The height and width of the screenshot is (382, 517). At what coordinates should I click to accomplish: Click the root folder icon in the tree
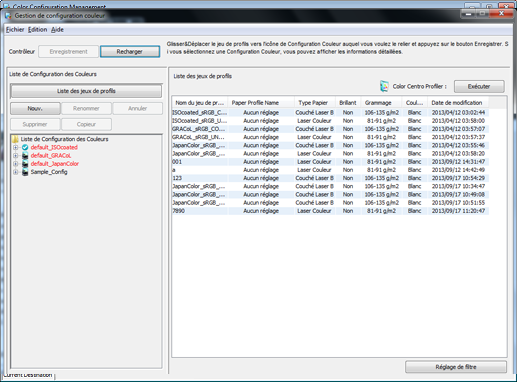[x=15, y=139]
